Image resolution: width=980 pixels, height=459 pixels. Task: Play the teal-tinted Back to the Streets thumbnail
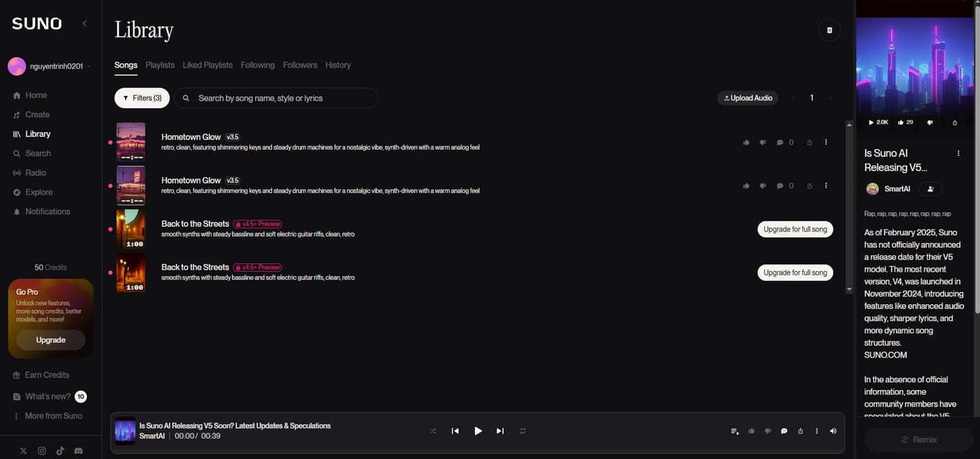tap(131, 229)
